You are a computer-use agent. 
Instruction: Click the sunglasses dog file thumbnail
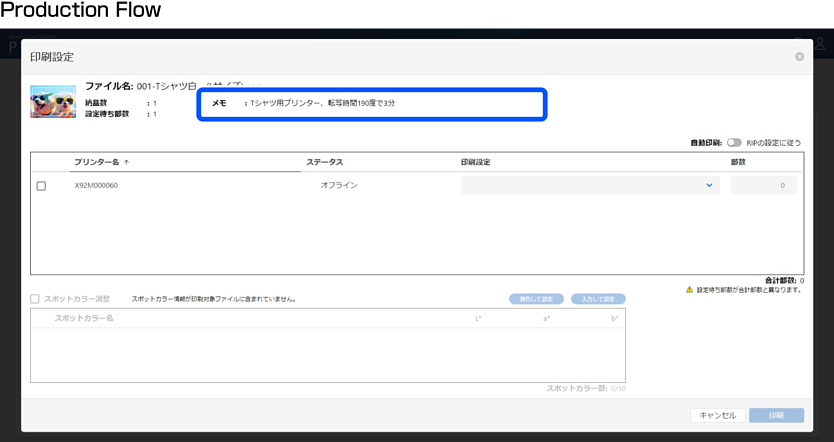coord(53,102)
